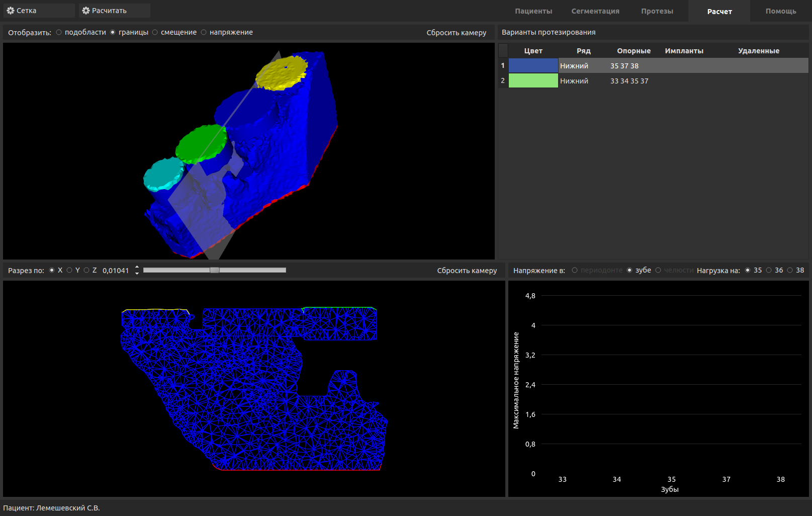The image size is (812, 516).
Task: Switch section axis to Z
Action: pos(87,270)
